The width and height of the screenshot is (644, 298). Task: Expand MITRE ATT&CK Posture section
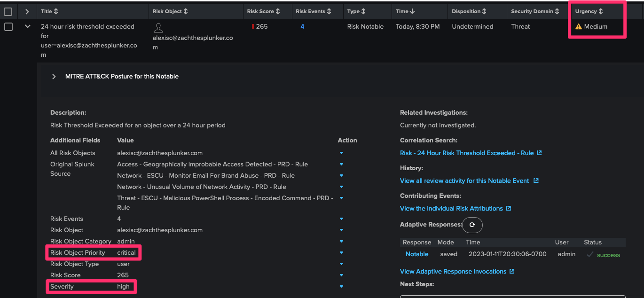pyautogui.click(x=54, y=77)
